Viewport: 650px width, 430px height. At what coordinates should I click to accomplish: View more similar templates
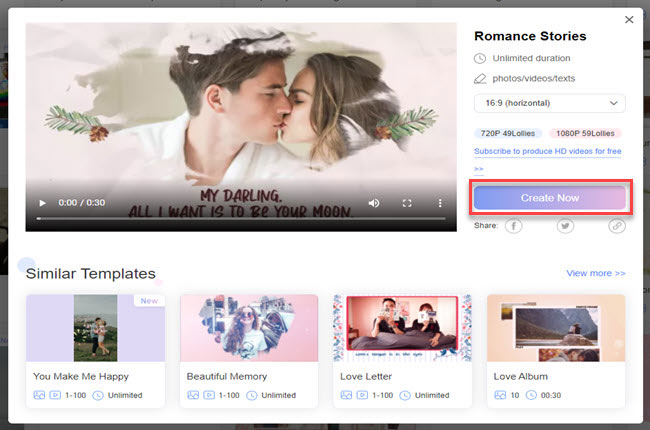[595, 273]
